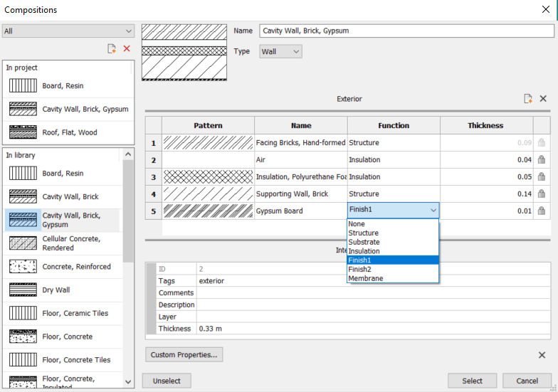The height and width of the screenshot is (392, 558).
Task: Click Floor, Ceramic Tiles pattern icon
Action: 23,313
